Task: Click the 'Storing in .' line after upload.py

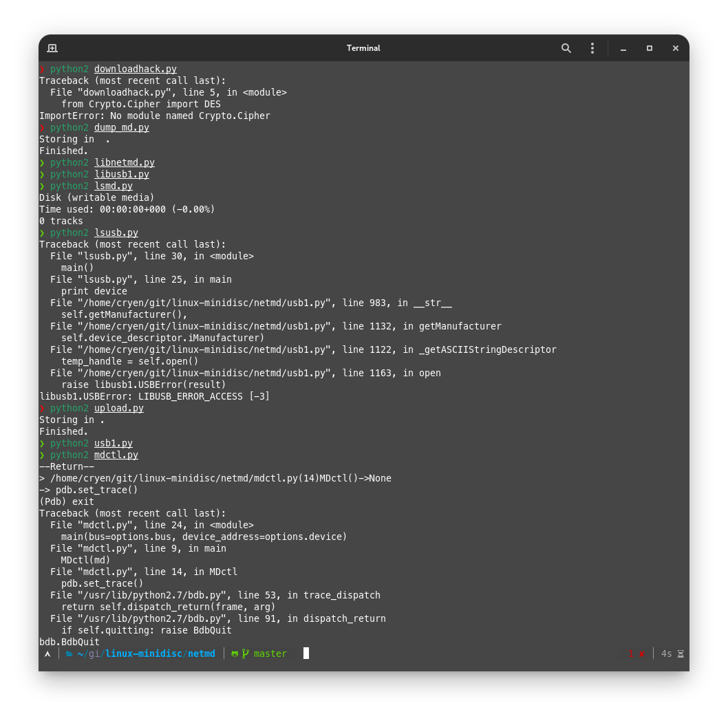Action: pos(72,420)
